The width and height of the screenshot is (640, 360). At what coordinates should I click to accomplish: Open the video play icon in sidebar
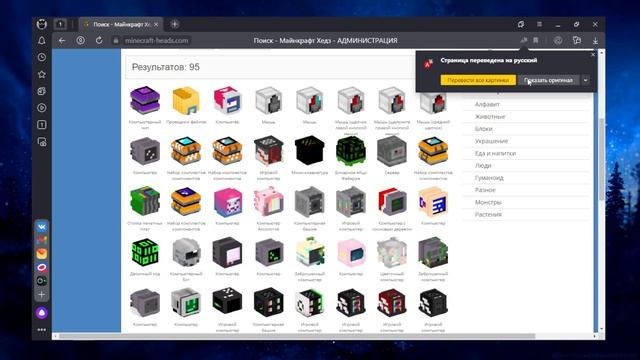point(42,108)
